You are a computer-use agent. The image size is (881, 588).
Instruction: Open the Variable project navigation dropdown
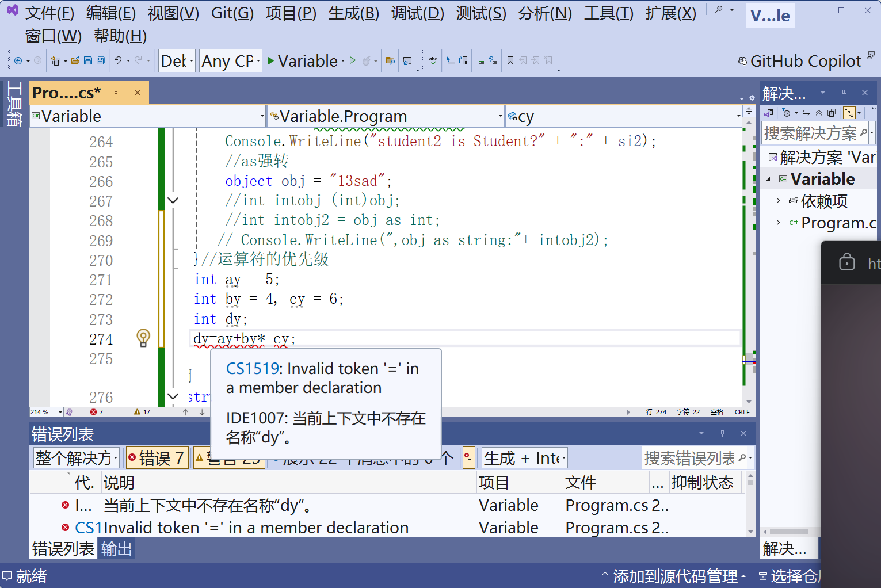pyautogui.click(x=148, y=116)
